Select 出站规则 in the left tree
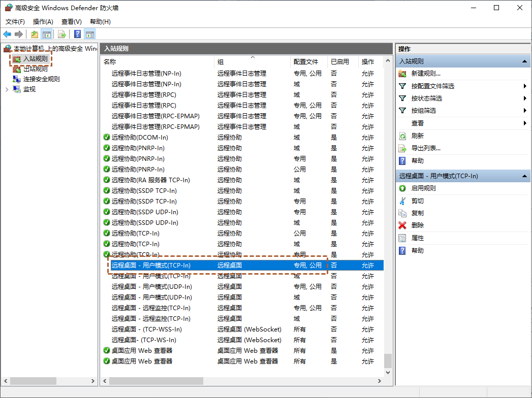This screenshot has width=532, height=398. tap(36, 69)
